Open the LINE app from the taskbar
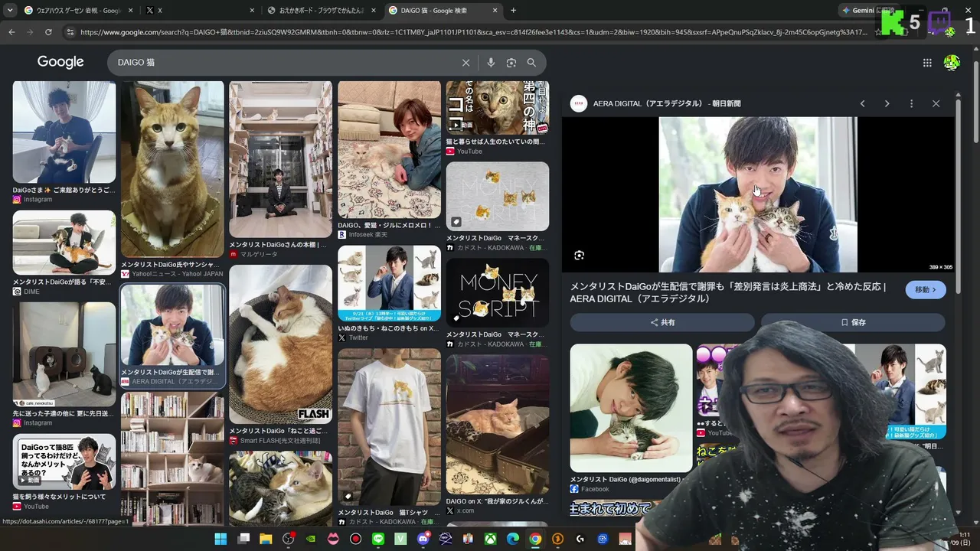 click(x=378, y=539)
